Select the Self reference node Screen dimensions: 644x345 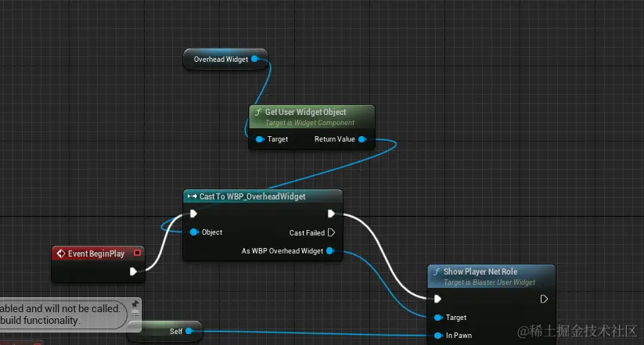(165, 331)
